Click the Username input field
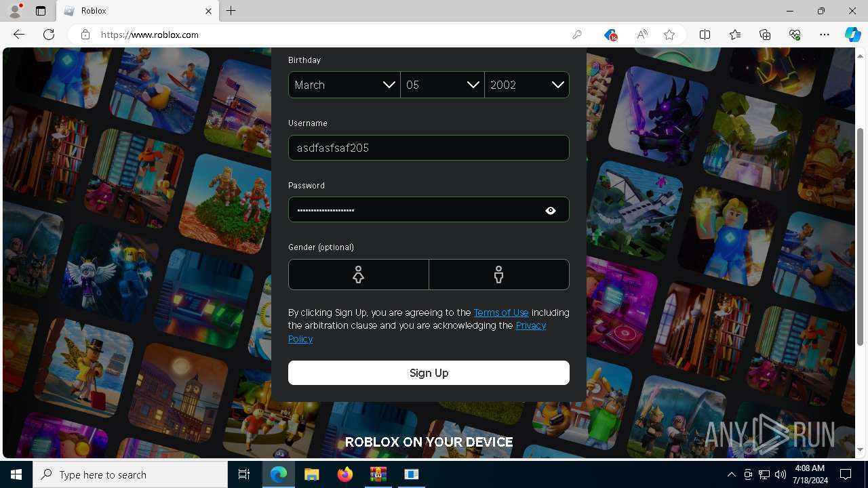The width and height of the screenshot is (868, 488). click(x=429, y=148)
